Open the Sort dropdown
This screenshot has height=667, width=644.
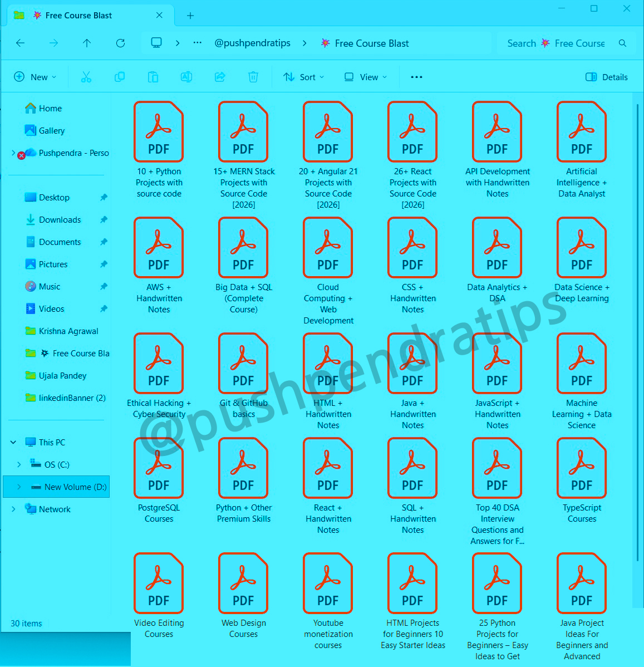[x=304, y=77]
